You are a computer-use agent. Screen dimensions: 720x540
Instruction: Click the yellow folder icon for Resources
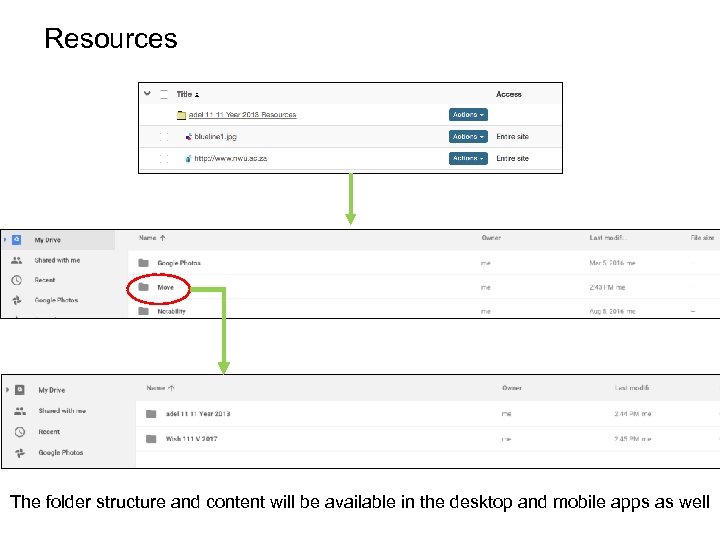click(x=181, y=115)
